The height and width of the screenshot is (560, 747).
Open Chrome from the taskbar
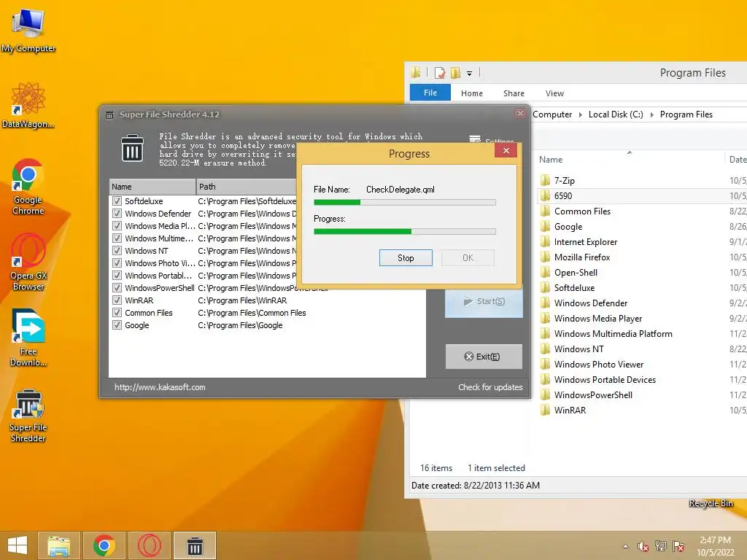[104, 545]
